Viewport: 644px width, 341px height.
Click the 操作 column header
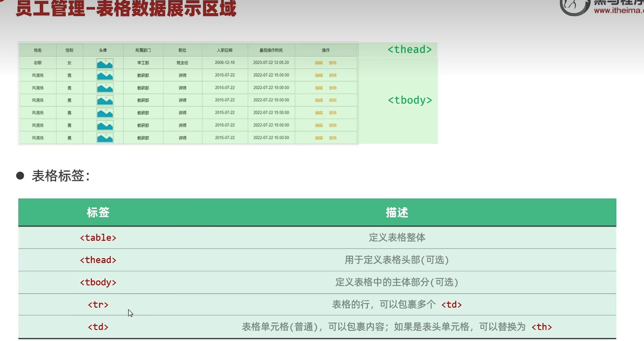(x=326, y=50)
